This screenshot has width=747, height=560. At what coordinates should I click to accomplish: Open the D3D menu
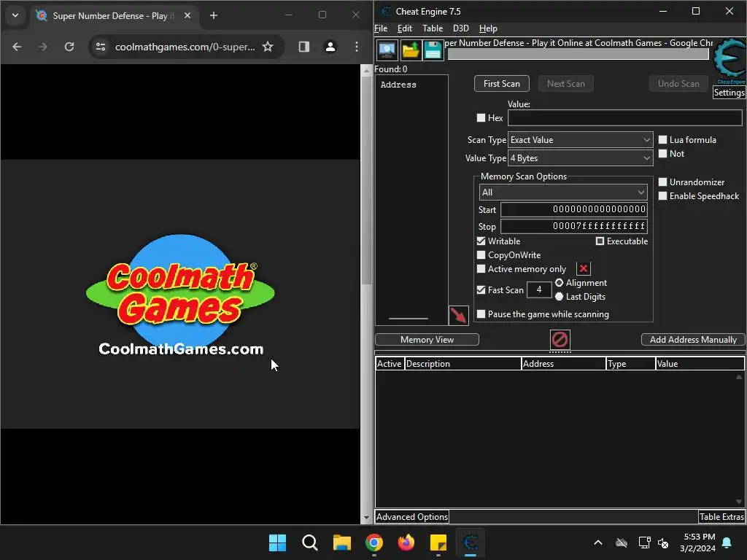coord(461,28)
